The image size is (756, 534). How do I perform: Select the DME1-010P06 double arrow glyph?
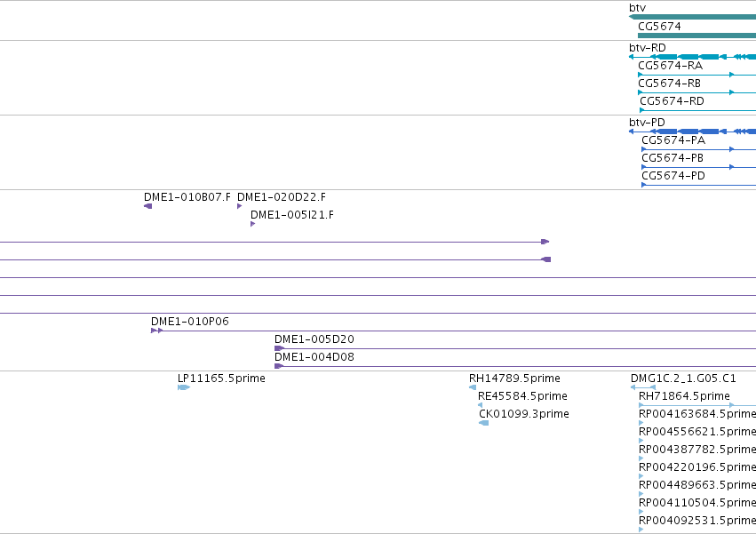pos(156,331)
